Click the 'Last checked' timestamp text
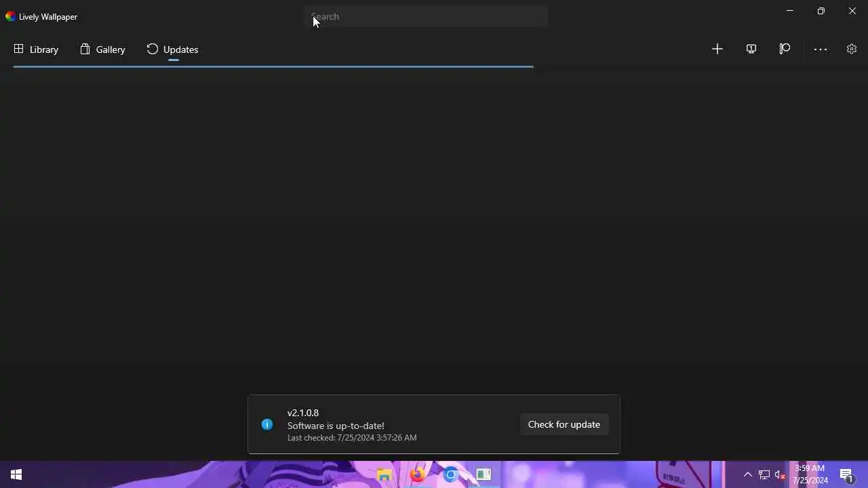The image size is (868, 488). point(352,438)
